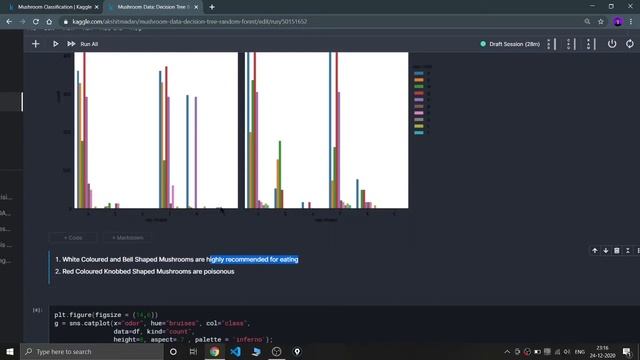Image resolution: width=640 pixels, height=360 pixels.
Task: Open the Chrome three-dot menu
Action: pyautogui.click(x=631, y=21)
